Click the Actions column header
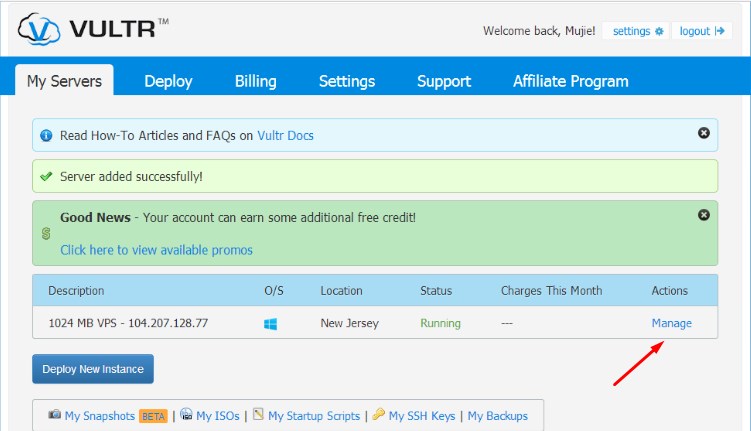The image size is (751, 431). click(670, 291)
